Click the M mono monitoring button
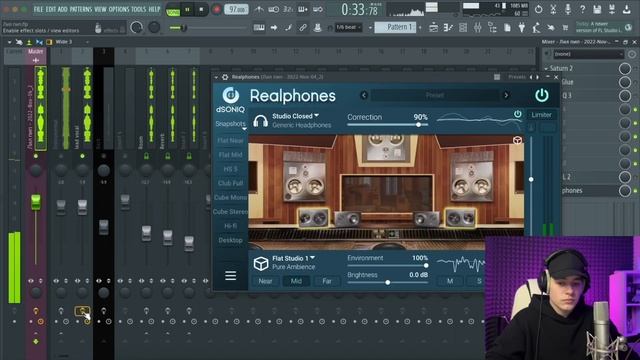This screenshot has width=640, height=360. coord(450,281)
